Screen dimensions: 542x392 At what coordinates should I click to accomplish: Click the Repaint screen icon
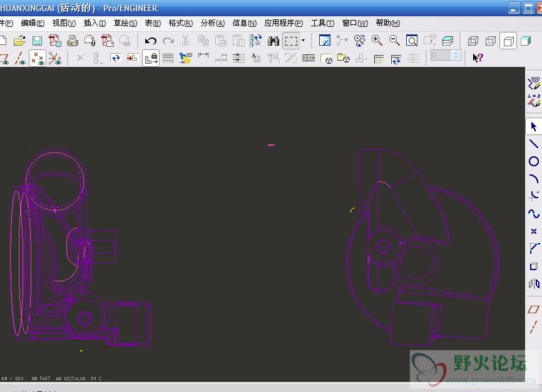325,41
